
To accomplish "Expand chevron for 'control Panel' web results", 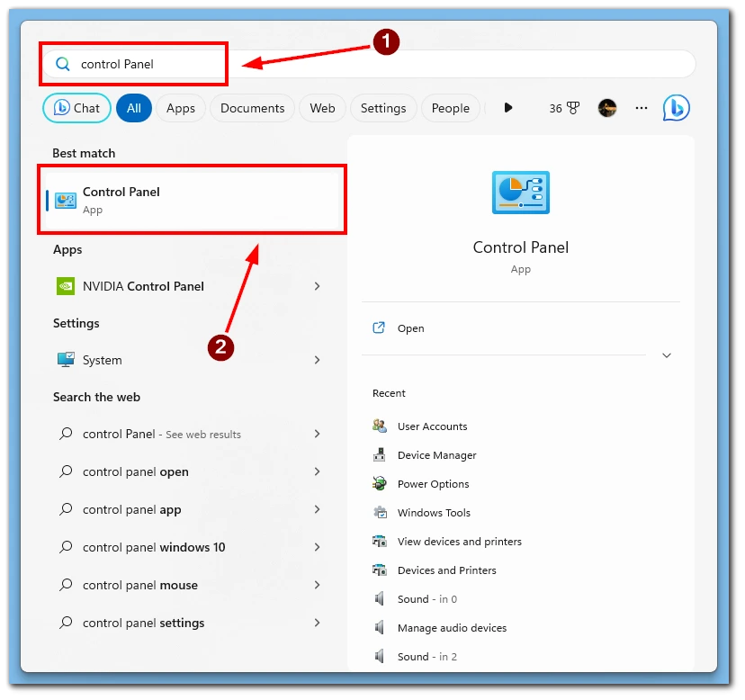I will 317,434.
